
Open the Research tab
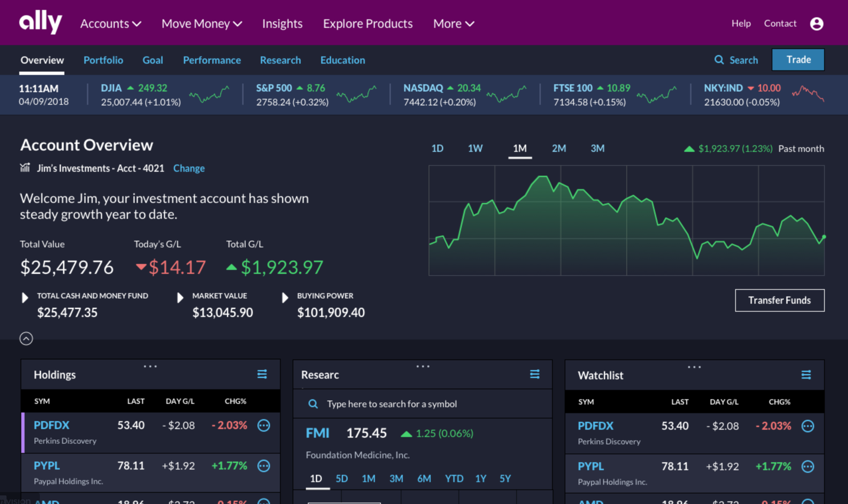[281, 60]
